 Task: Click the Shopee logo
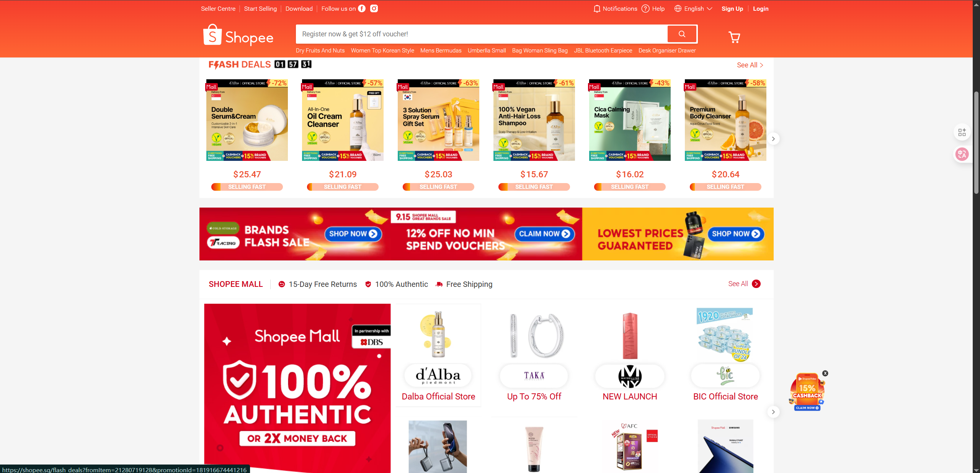[238, 35]
